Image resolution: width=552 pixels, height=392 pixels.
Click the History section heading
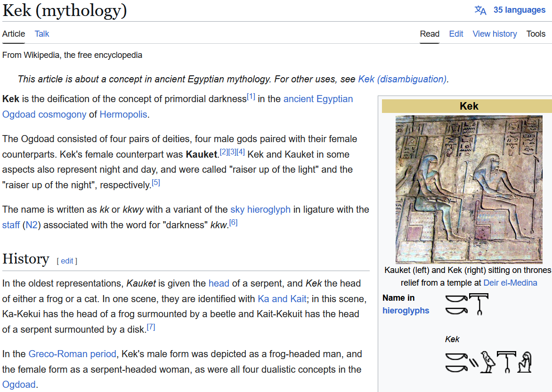coord(26,259)
